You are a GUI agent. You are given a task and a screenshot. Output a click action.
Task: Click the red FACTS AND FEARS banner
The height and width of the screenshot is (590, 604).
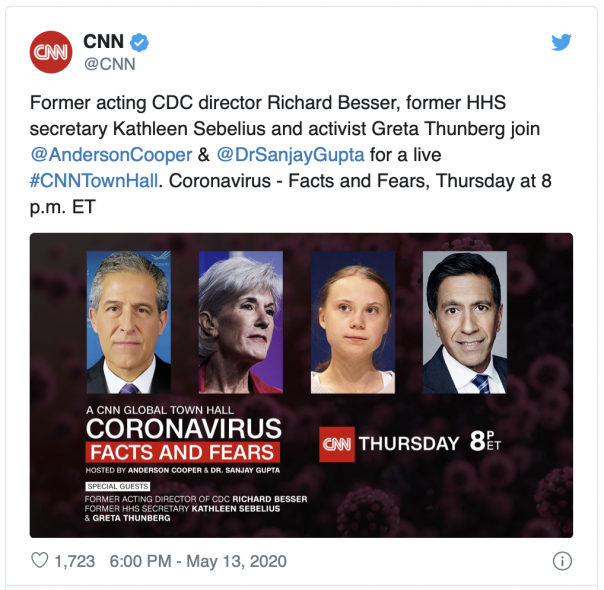click(182, 452)
